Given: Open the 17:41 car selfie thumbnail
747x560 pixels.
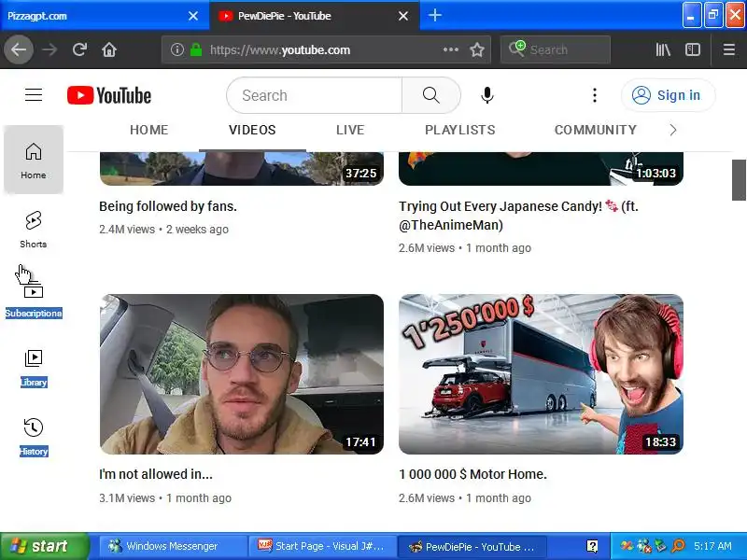Looking at the screenshot, I should coord(242,374).
